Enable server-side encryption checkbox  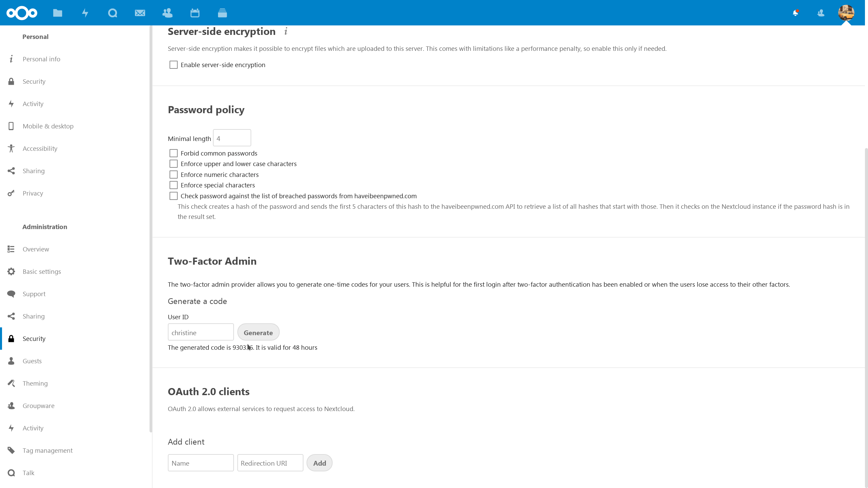point(174,65)
